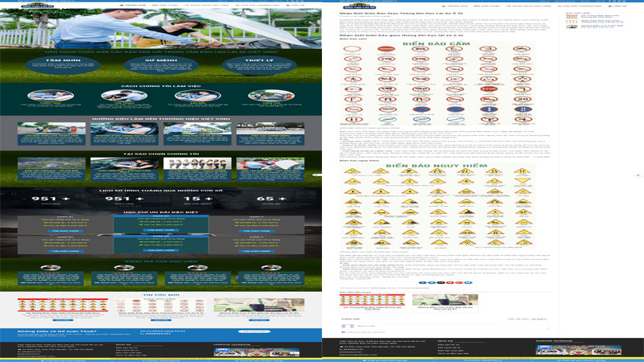Select the TẦM NHÌN oval panel
This screenshot has height=362, width=644.
coord(63,66)
